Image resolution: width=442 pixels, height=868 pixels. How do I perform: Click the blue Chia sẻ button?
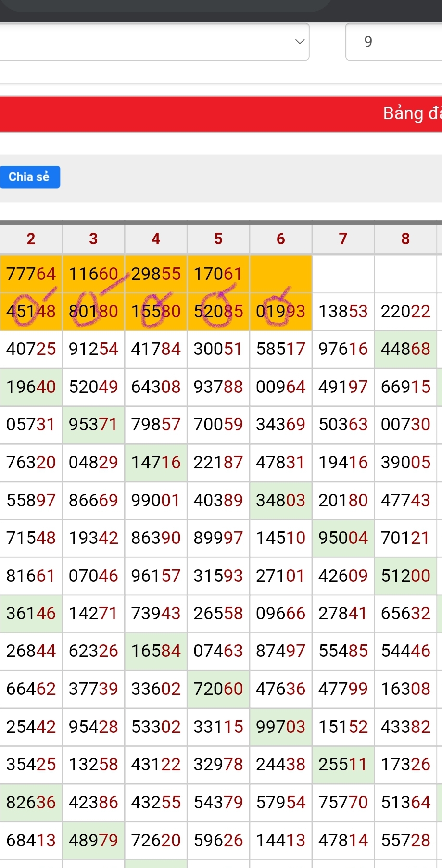(x=29, y=177)
